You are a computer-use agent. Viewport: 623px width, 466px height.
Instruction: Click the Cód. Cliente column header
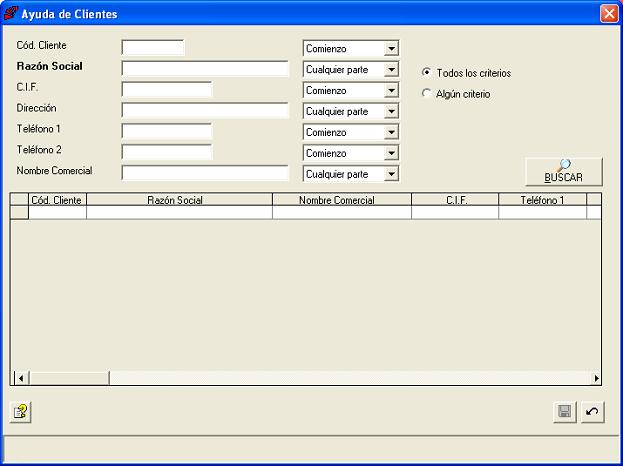(57, 200)
